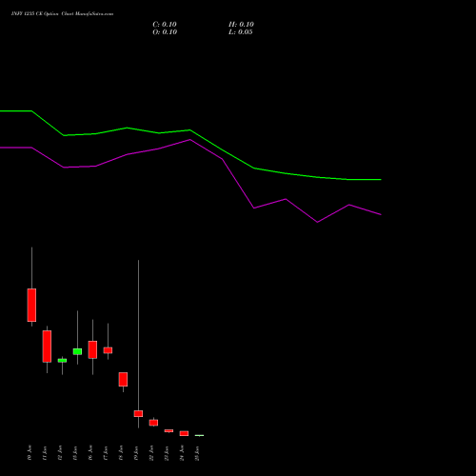Click the '12 Jun' date label

click(x=60, y=453)
